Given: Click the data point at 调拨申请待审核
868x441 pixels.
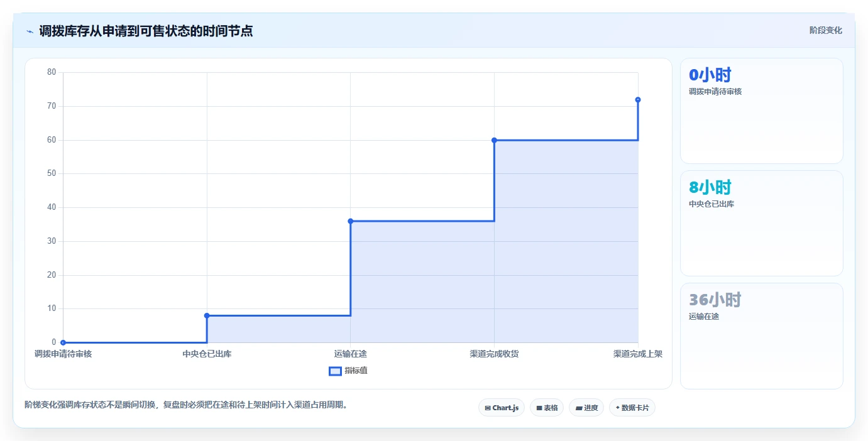Looking at the screenshot, I should tap(63, 342).
